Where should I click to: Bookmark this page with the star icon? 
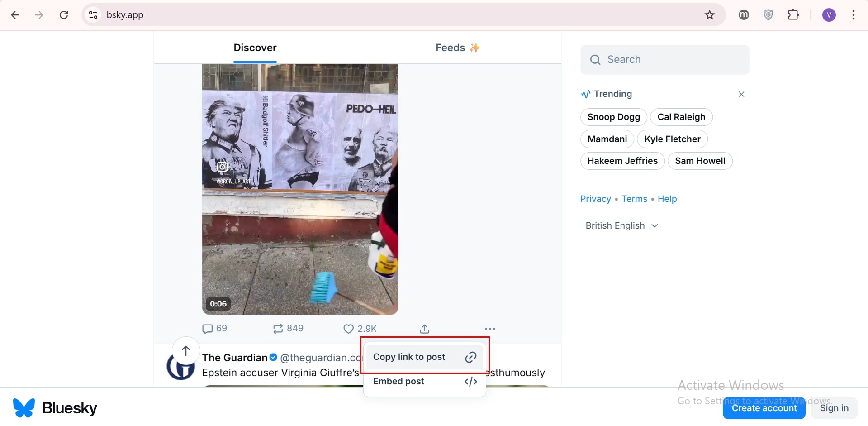point(709,15)
